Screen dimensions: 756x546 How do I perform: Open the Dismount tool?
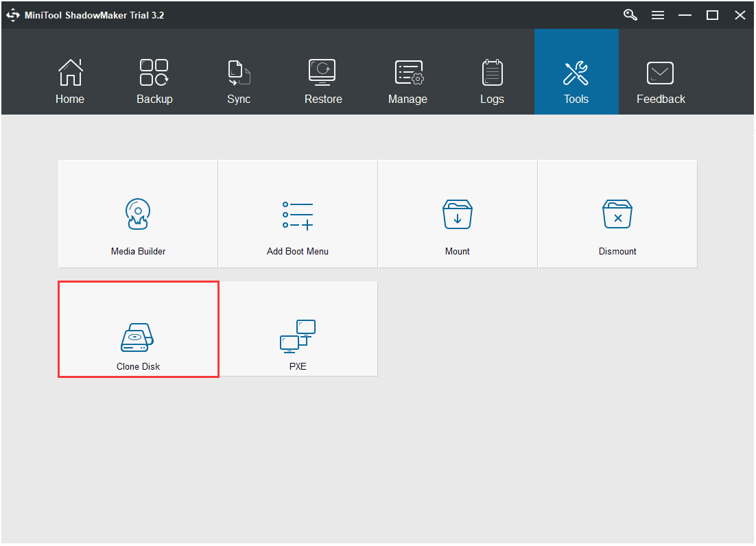pos(617,213)
